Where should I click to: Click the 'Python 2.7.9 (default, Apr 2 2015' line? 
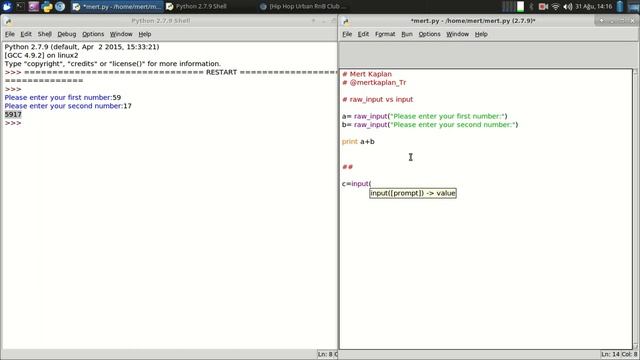pyautogui.click(x=82, y=47)
